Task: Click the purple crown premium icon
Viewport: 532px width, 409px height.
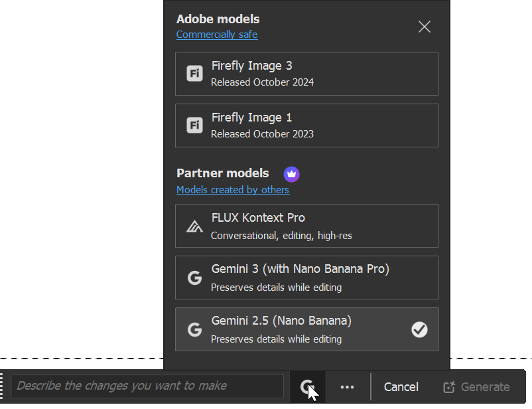Action: [x=292, y=174]
